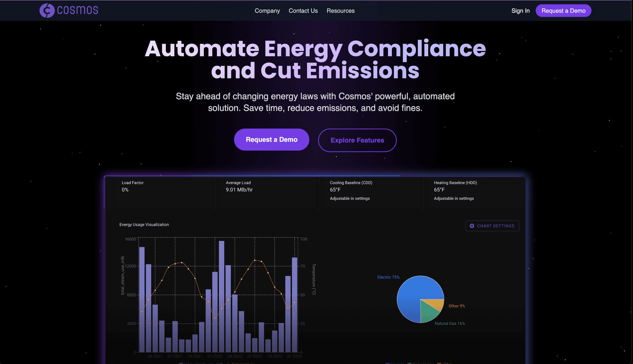This screenshot has height=364, width=633.
Task: Click the cosmos wordmark text
Action: [77, 10]
